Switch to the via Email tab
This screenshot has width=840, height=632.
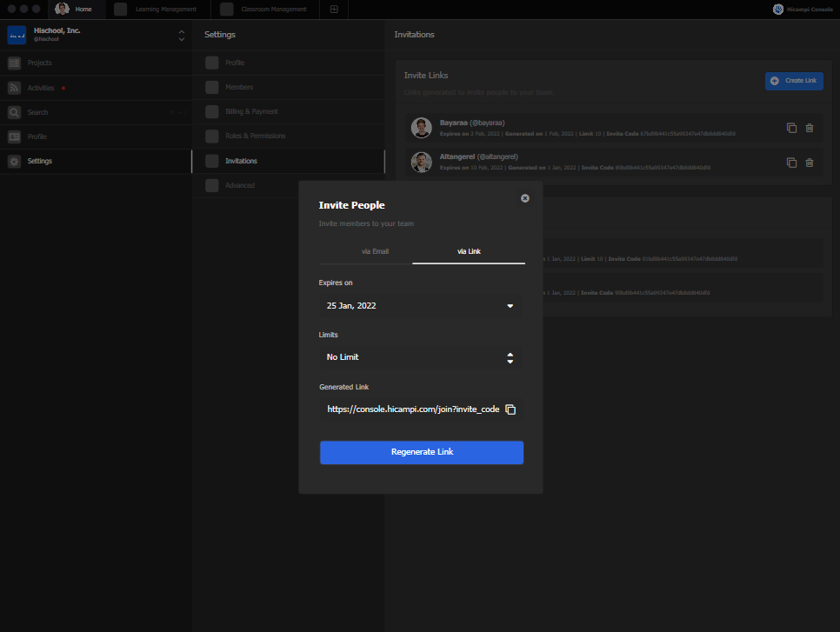coord(375,251)
